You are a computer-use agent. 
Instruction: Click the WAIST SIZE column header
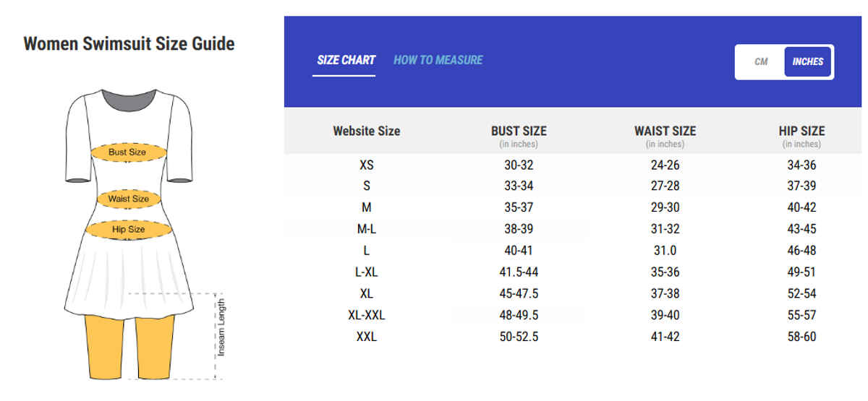[665, 131]
